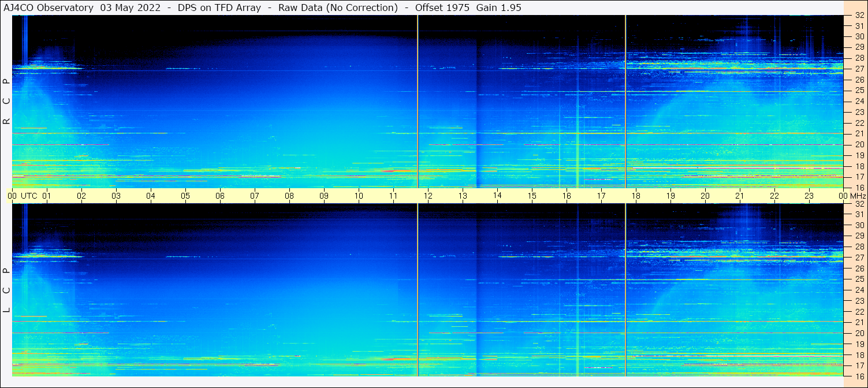The height and width of the screenshot is (388, 868).
Task: Click the 30 MHz label of LCP panel
Action: click(859, 225)
